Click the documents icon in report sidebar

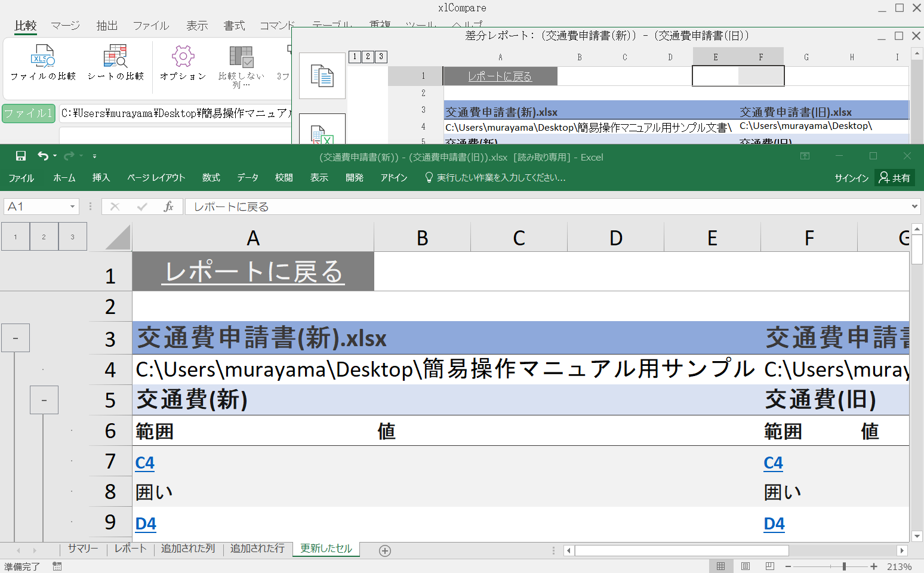pyautogui.click(x=322, y=76)
